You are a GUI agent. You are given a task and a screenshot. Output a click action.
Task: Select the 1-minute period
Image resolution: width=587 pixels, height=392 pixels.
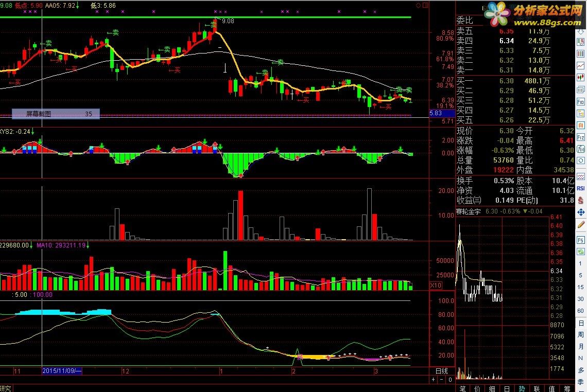click(x=581, y=264)
